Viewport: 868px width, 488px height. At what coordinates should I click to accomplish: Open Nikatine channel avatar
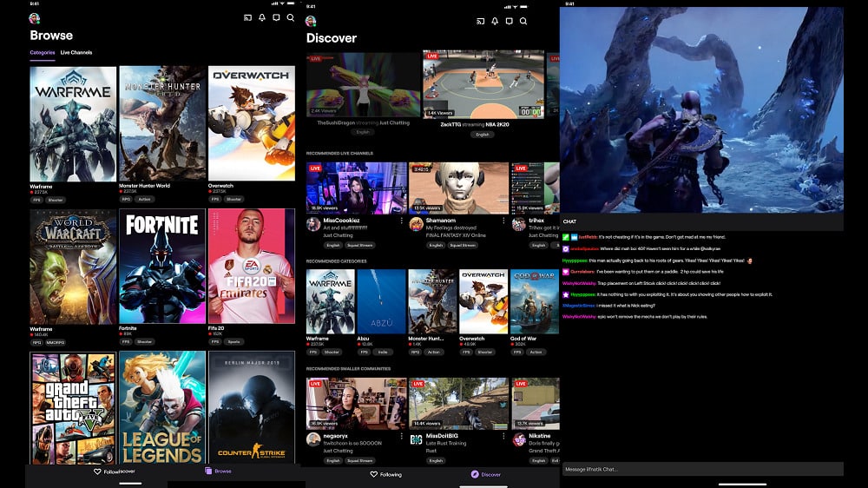[x=519, y=439]
